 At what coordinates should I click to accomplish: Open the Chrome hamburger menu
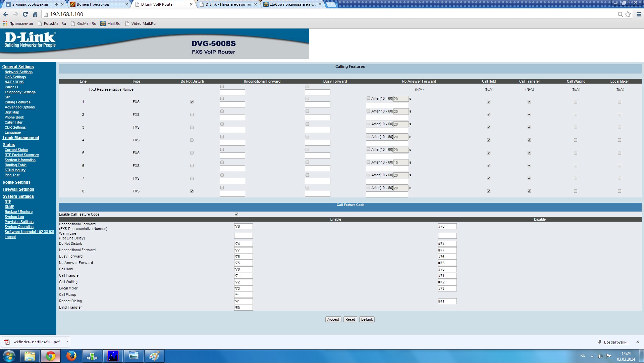(x=639, y=14)
